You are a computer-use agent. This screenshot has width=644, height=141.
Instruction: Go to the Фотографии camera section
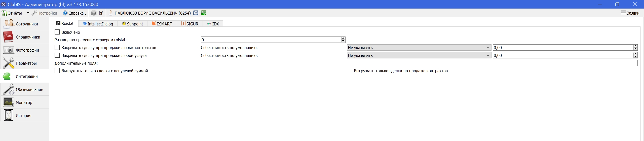pos(25,50)
